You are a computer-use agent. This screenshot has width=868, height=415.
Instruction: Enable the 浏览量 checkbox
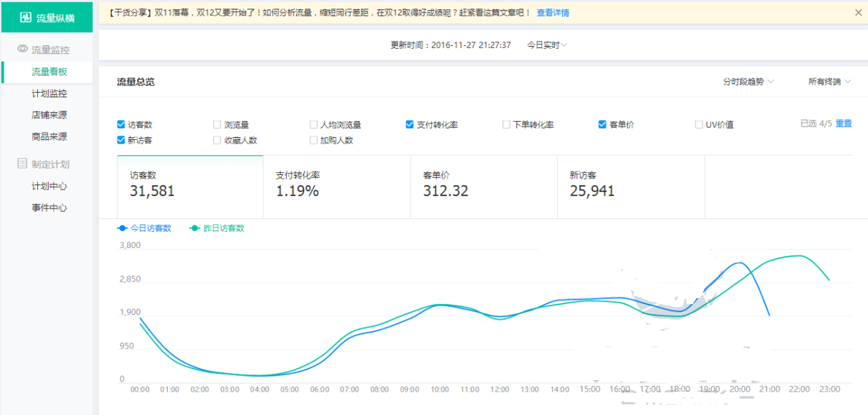point(217,125)
